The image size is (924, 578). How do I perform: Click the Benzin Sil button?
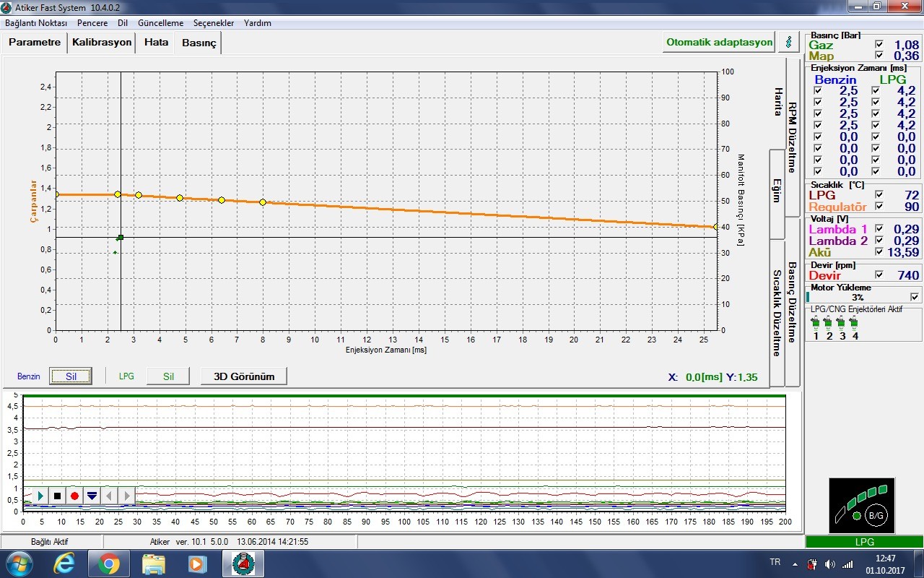tap(71, 376)
